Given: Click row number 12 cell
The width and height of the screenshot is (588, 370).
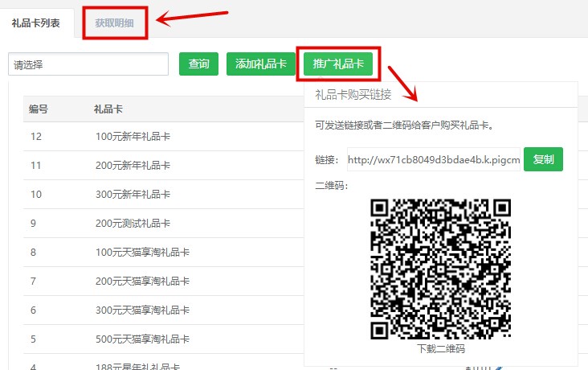Looking at the screenshot, I should [36, 137].
